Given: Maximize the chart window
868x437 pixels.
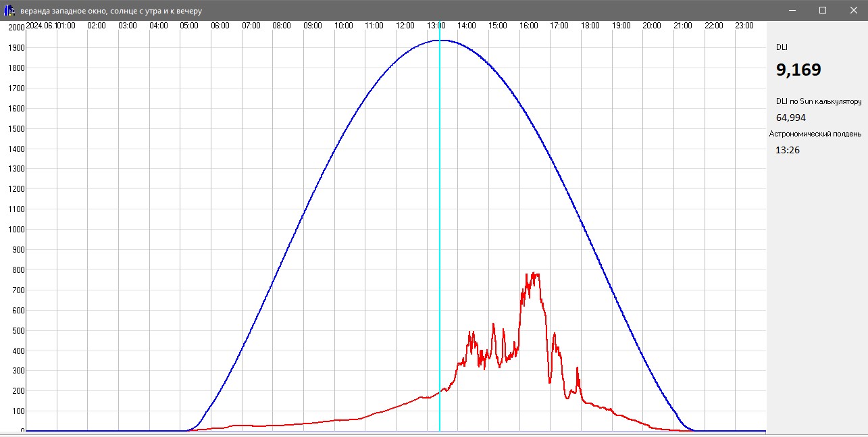Looking at the screenshot, I should [x=823, y=10].
